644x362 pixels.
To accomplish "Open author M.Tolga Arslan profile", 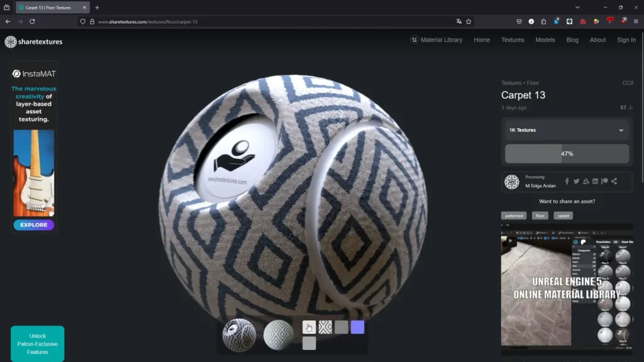I will click(x=540, y=185).
